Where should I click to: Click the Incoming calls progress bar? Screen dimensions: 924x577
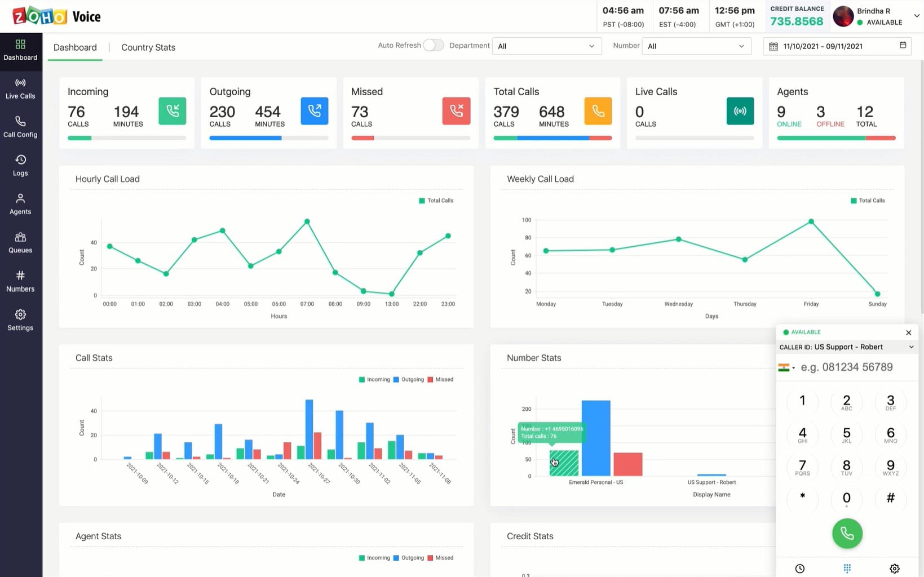(x=127, y=138)
